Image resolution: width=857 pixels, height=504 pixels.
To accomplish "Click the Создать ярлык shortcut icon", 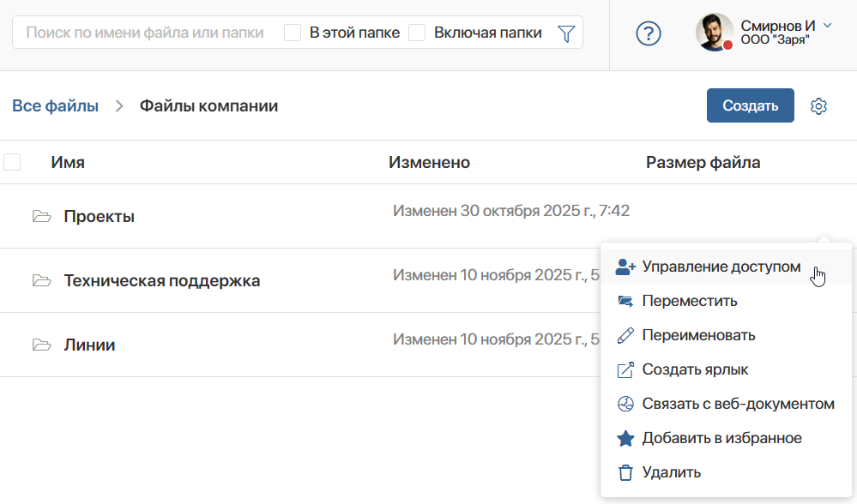I will (x=625, y=369).
